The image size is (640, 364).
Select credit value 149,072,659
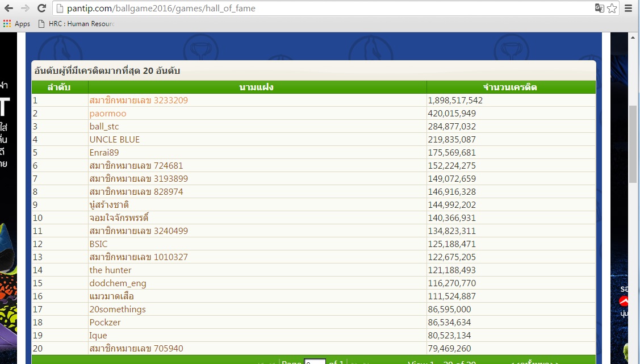click(x=452, y=179)
